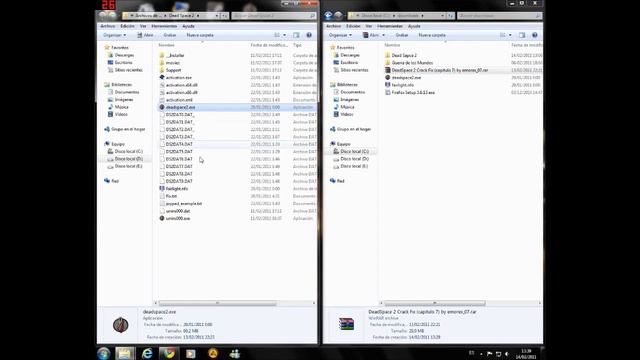640x360 pixels.
Task: Select Disco local (D:) in left window
Action: pyautogui.click(x=129, y=159)
